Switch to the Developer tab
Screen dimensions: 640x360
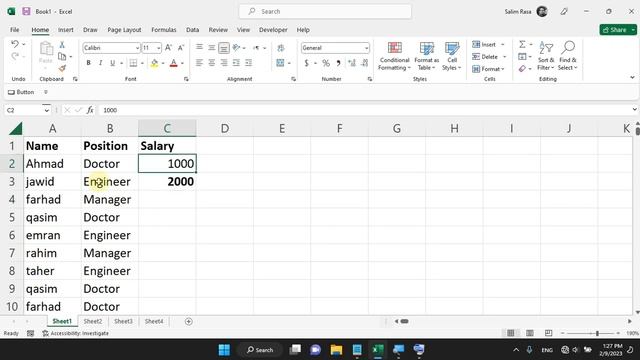tap(273, 30)
